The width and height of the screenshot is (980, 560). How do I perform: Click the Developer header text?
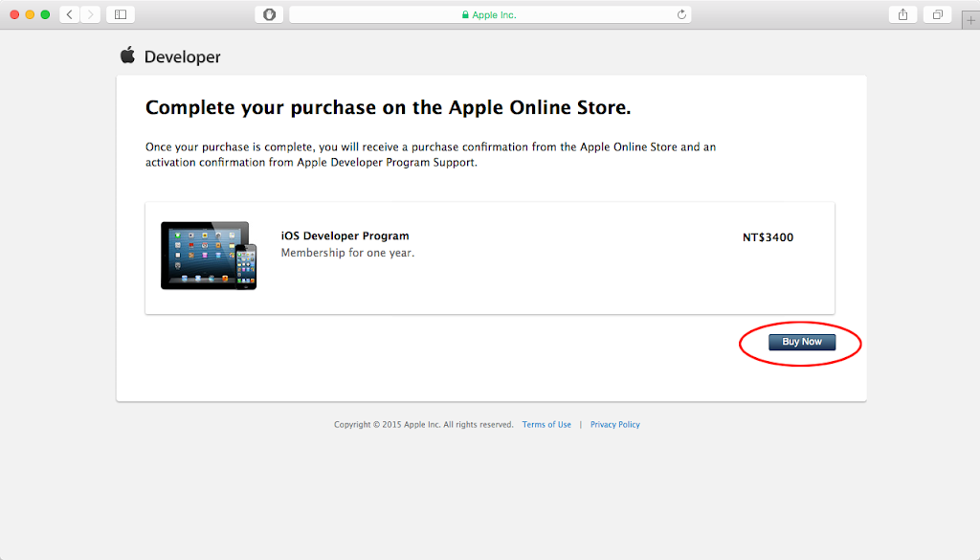[182, 57]
